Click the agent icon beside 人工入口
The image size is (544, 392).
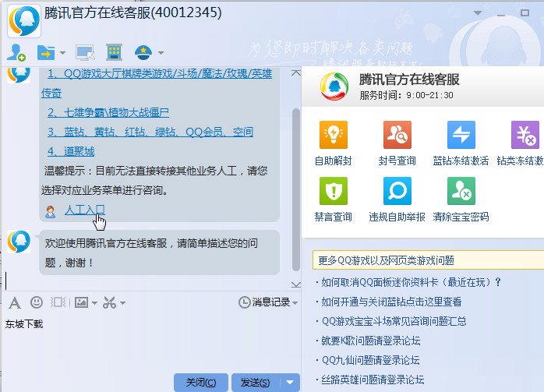coord(51,211)
